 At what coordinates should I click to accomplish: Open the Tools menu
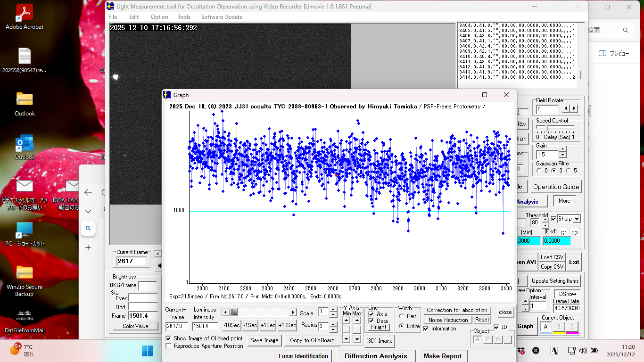coord(184,17)
